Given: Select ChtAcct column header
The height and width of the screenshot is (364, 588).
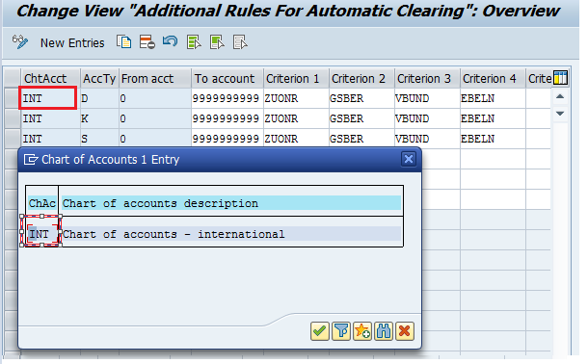Looking at the screenshot, I should [x=50, y=78].
